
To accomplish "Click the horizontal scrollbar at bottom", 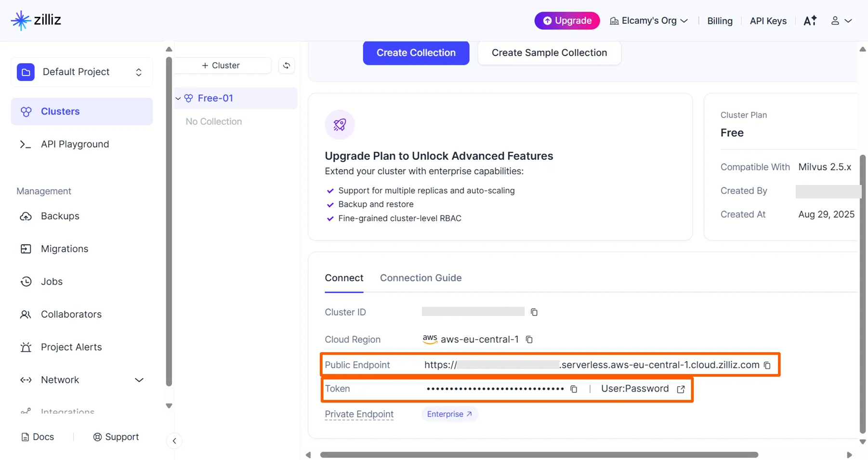I will click(539, 455).
